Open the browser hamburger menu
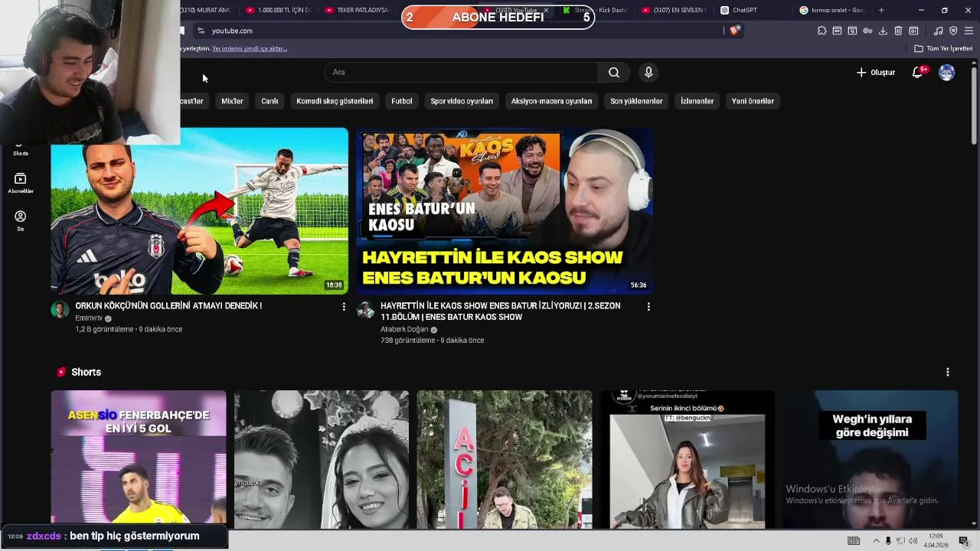This screenshot has height=551, width=980. pos(969,31)
